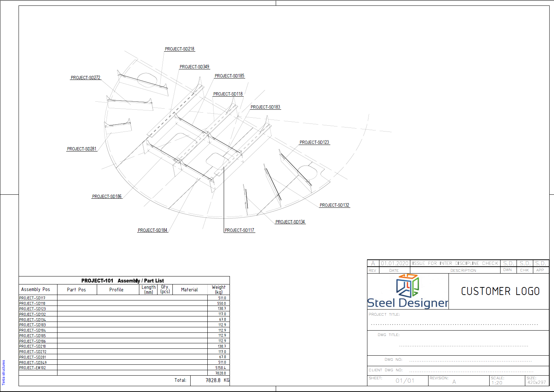Click the Assembly Pos column header
The height and width of the screenshot is (392, 554).
click(36, 290)
